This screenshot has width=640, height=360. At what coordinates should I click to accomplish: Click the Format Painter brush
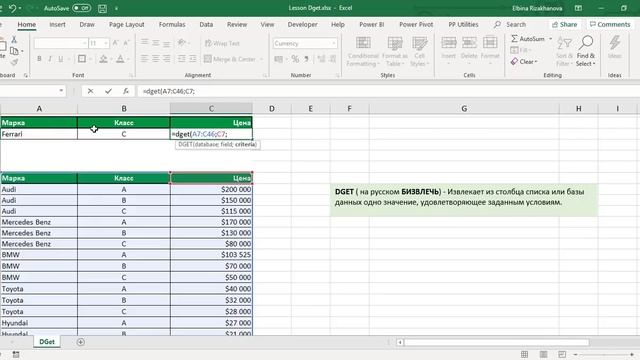(14, 62)
